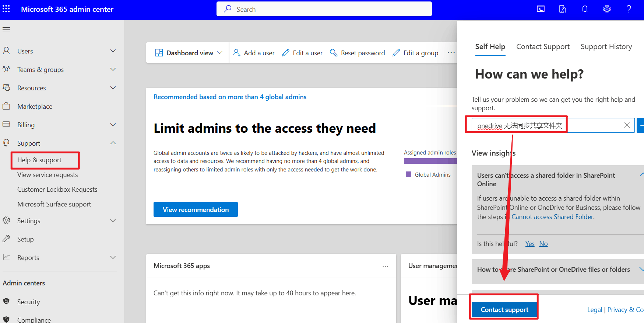Switch to the Self Help tab
Viewport: 644px width, 323px height.
(x=490, y=46)
